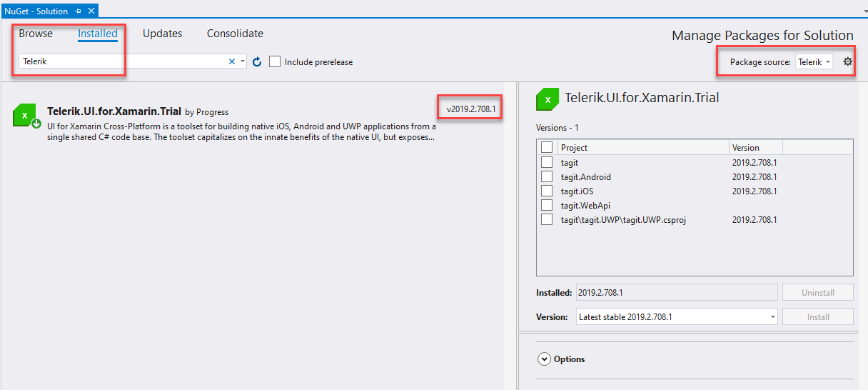Open the document tab overflow arrow
The height and width of the screenshot is (390, 868).
click(860, 11)
